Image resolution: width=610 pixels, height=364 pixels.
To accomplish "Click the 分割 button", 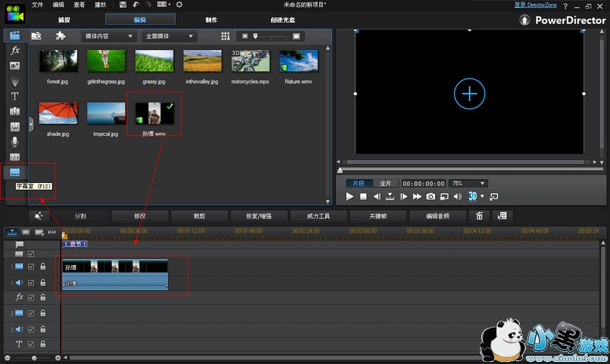I will (80, 216).
